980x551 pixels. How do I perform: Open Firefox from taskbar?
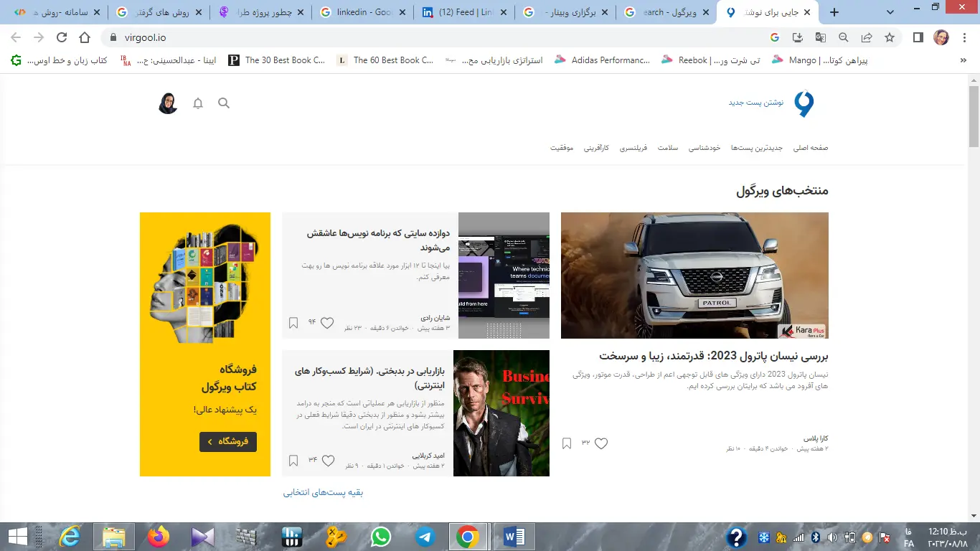pyautogui.click(x=159, y=537)
